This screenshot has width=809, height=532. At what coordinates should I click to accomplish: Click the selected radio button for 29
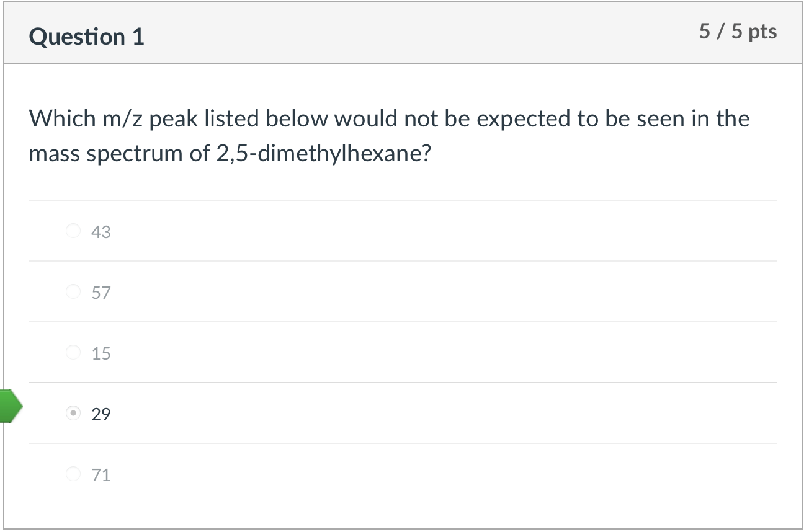73,414
